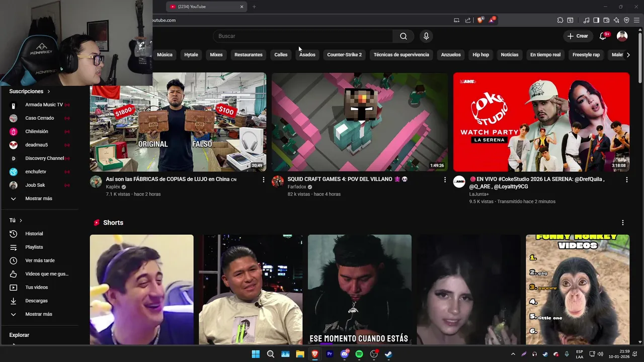
Task: Open YouTube notifications bell
Action: [603, 36]
